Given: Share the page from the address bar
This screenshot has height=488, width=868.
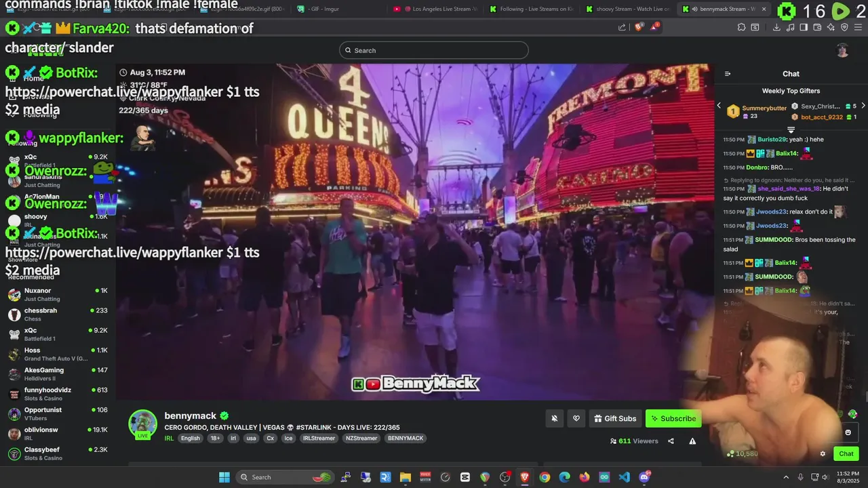Looking at the screenshot, I should pyautogui.click(x=622, y=27).
